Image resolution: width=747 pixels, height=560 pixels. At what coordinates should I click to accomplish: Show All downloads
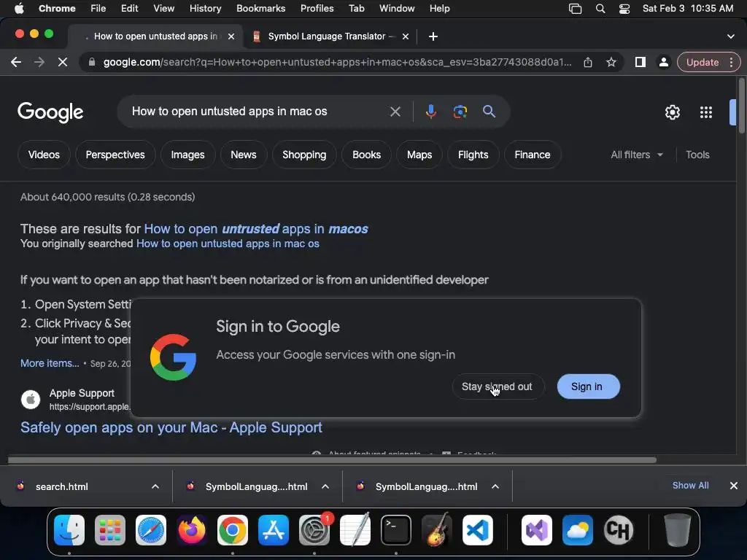690,486
